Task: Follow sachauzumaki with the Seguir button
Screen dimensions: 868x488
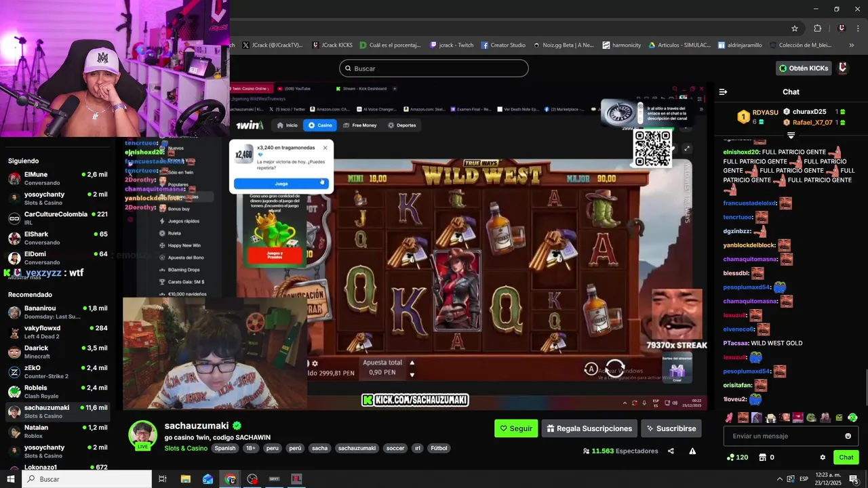Action: (x=516, y=428)
